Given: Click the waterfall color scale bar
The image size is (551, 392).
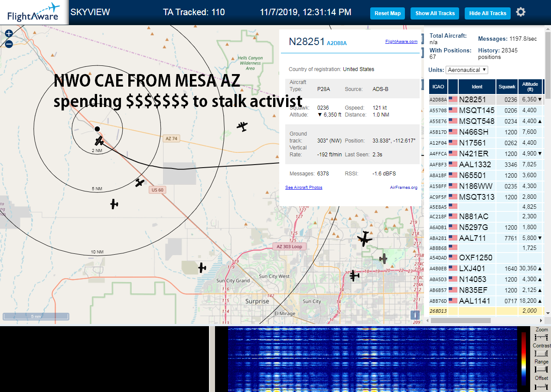Looking at the screenshot, I should tap(524, 360).
